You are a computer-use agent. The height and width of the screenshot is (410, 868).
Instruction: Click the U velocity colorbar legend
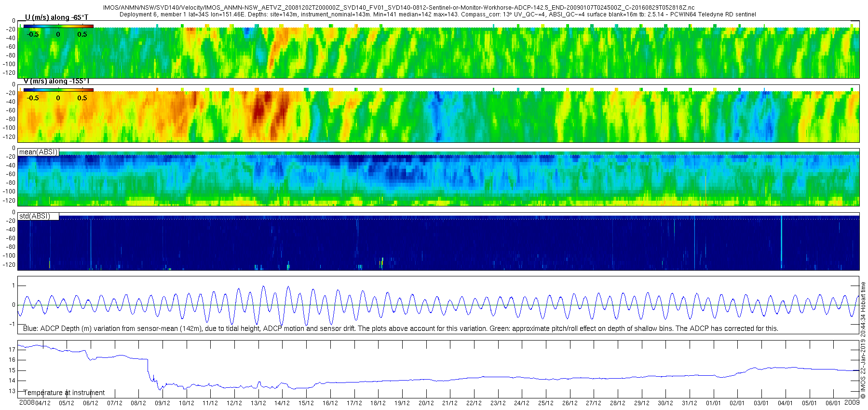click(x=58, y=26)
